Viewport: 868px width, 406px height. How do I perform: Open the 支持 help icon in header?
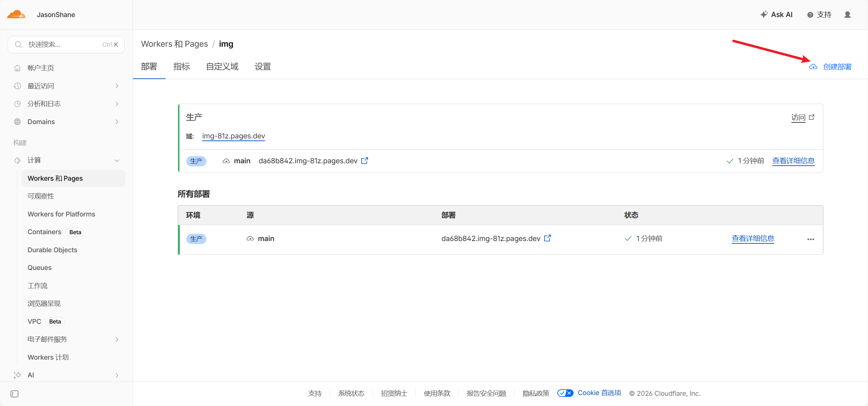click(810, 15)
